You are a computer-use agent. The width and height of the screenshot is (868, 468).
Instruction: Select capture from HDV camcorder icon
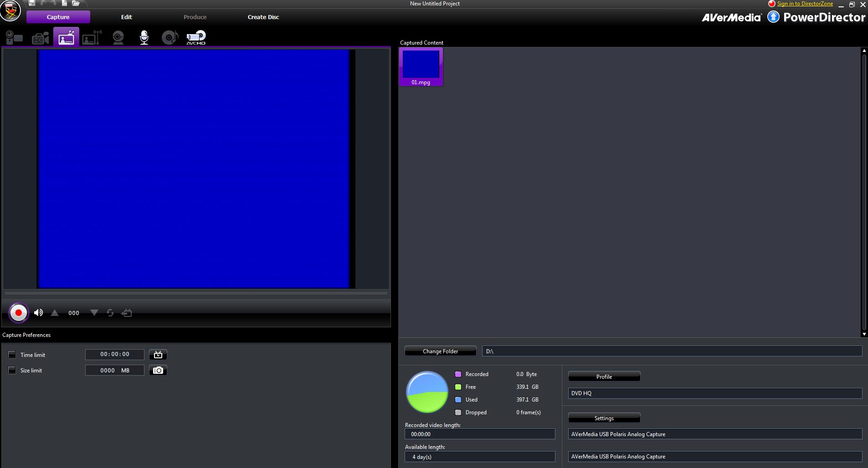click(x=41, y=38)
